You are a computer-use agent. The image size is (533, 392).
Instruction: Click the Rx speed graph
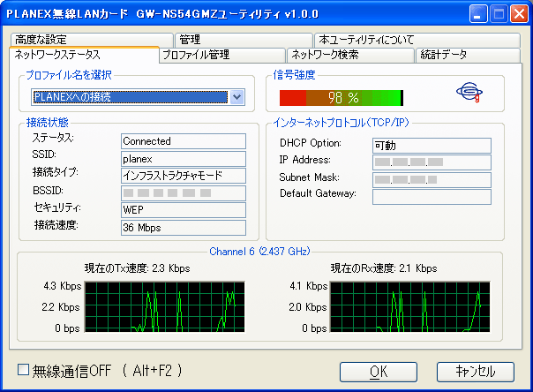pyautogui.click(x=410, y=306)
